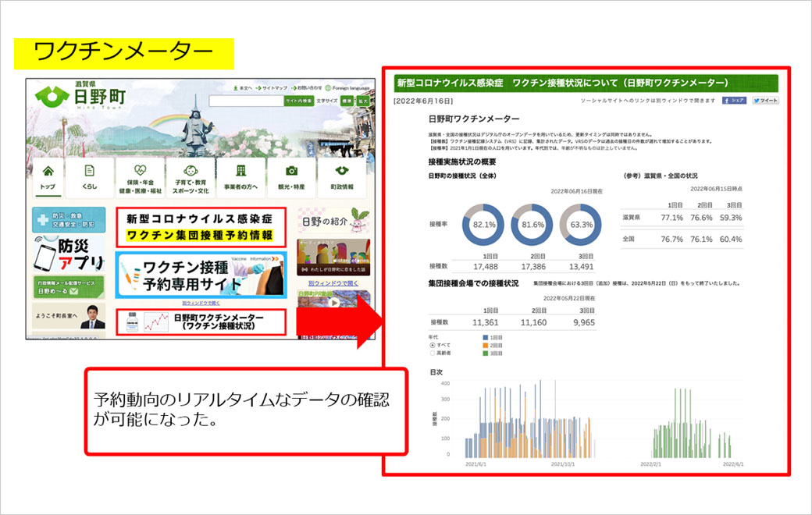Viewport: 812px width, 515px height.
Task: Click the orange 2回目 legend swatch
Action: click(x=485, y=345)
